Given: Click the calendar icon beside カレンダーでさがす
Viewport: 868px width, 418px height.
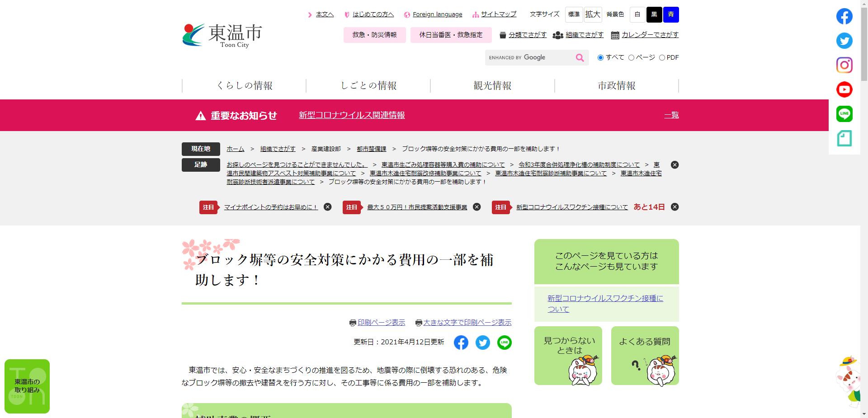Looking at the screenshot, I should pos(615,35).
